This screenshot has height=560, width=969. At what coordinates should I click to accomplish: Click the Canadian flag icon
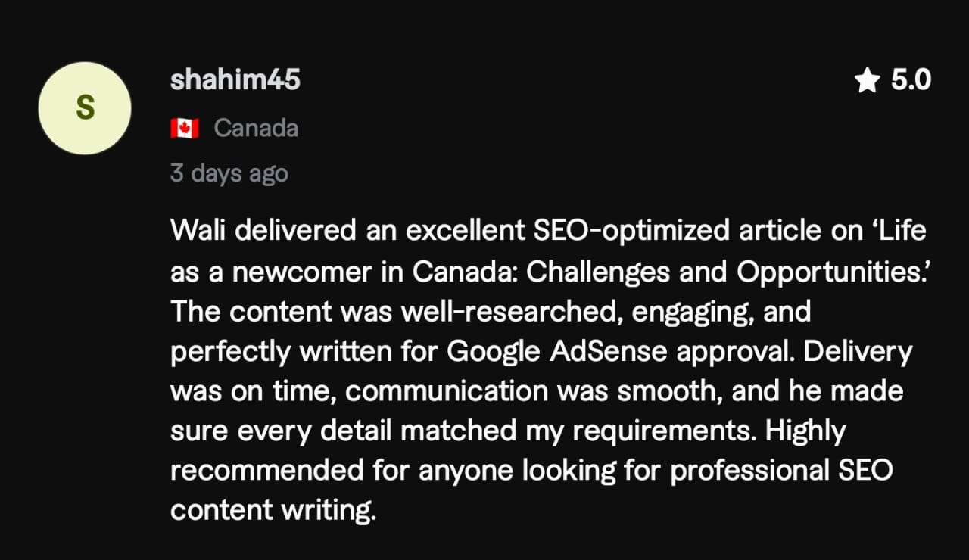[185, 128]
